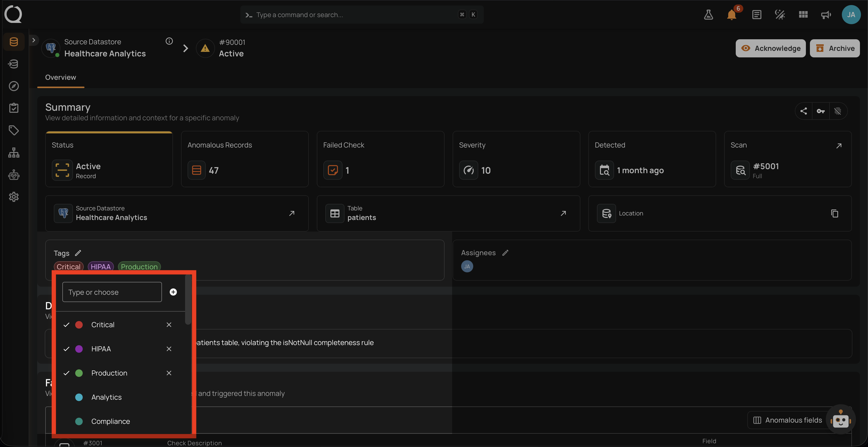Open the Scan #5001 external link arrow

tap(839, 145)
